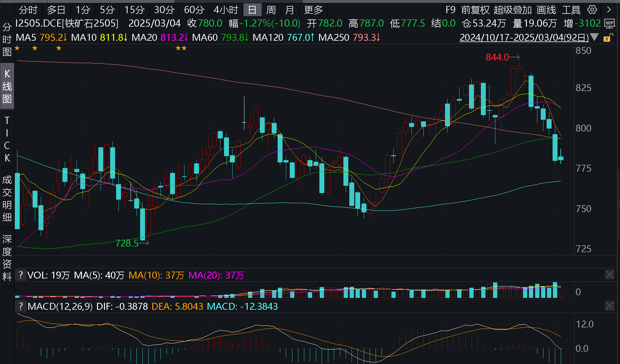Click the right arrow to show more tools

[x=609, y=10]
